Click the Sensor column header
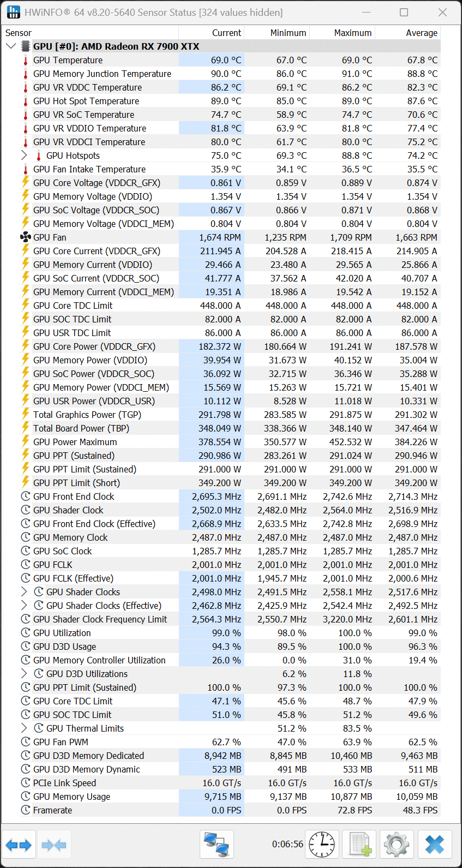 [91, 33]
